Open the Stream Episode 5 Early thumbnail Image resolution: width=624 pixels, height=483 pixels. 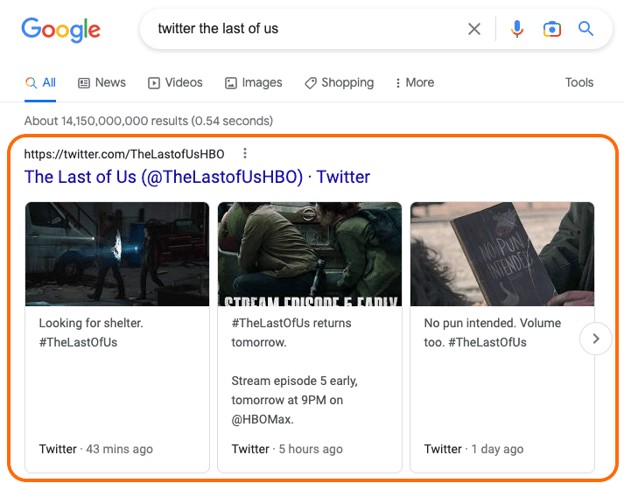310,254
